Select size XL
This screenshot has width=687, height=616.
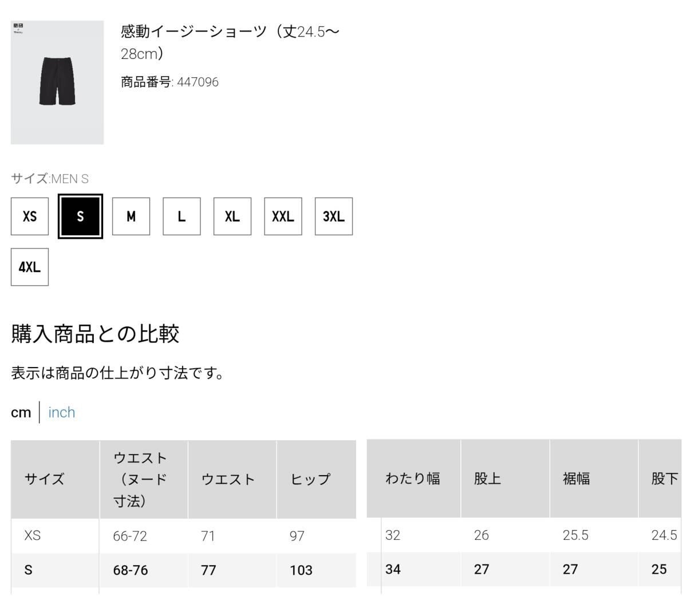tap(232, 216)
